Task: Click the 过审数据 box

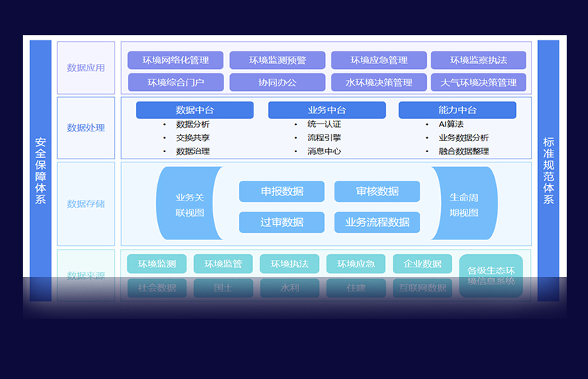Action: (282, 222)
